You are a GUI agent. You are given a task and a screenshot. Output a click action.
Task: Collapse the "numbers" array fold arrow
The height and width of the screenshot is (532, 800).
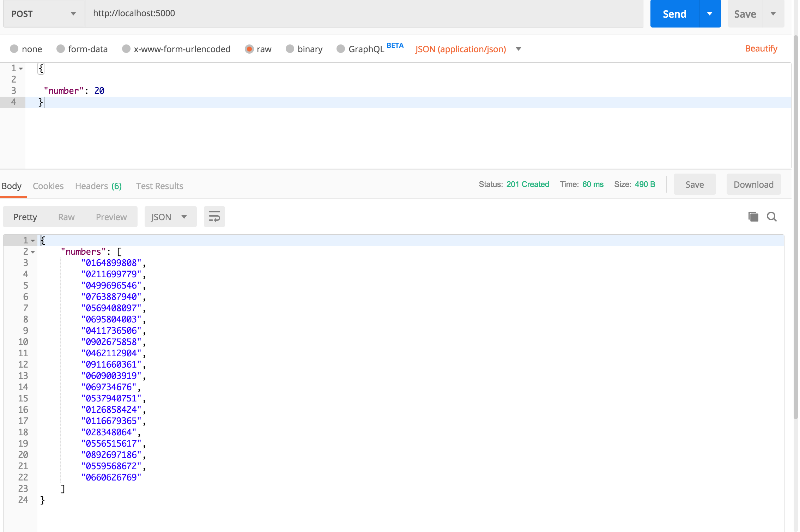pyautogui.click(x=33, y=252)
